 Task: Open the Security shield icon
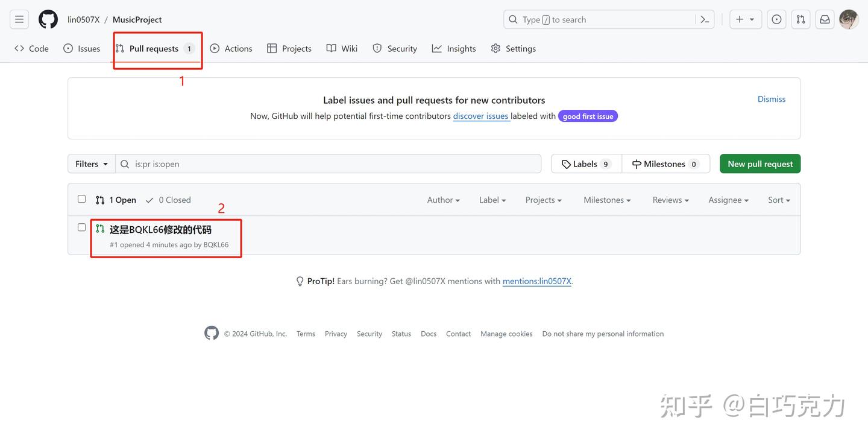click(x=376, y=48)
